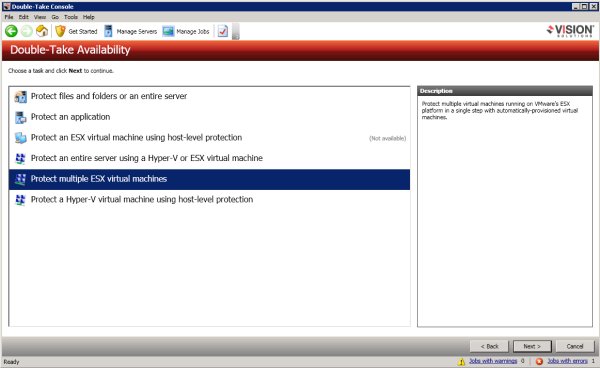Viewport: 600px width, 368px height.
Task: Select Protect files and folders or an entire server
Action: (x=209, y=96)
